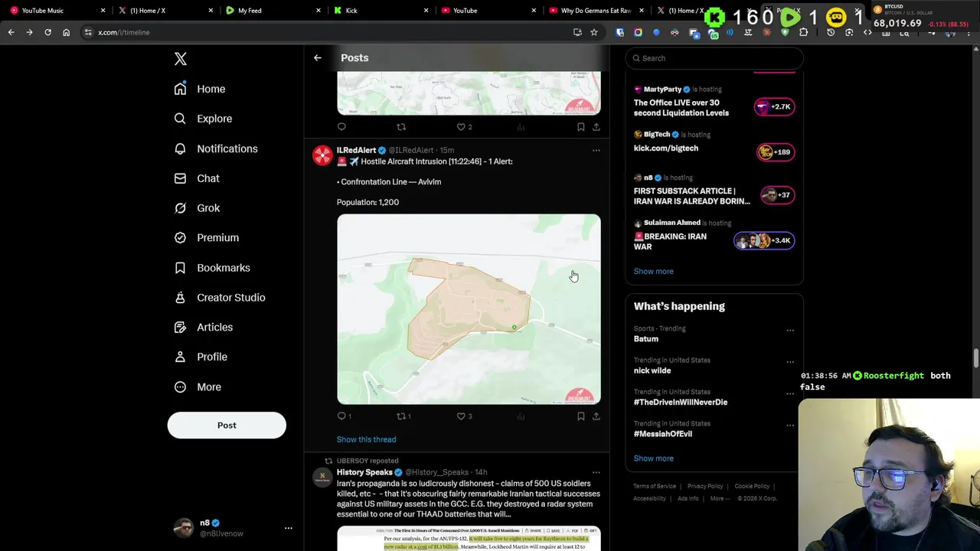This screenshot has height=551, width=980.
Task: Click the white Post button
Action: click(227, 425)
